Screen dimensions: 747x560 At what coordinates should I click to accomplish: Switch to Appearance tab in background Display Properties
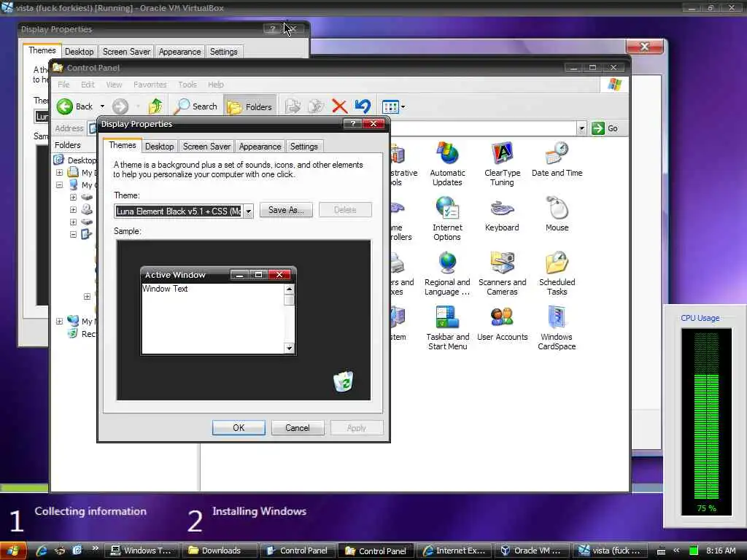click(179, 52)
